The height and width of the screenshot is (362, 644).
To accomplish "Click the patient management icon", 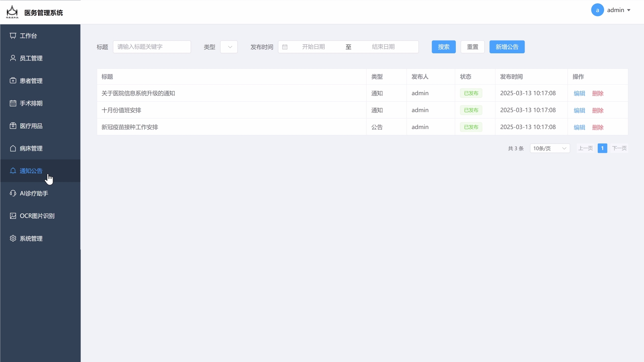I will (13, 81).
